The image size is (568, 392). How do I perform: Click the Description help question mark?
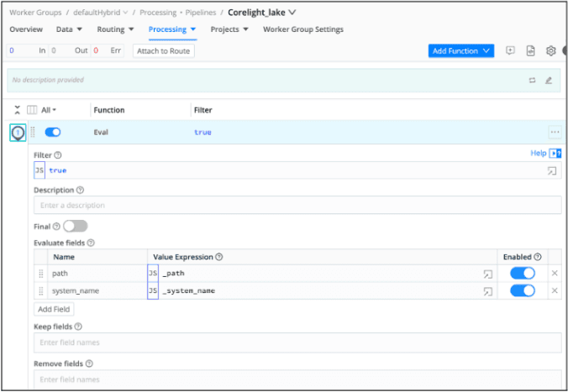(80, 190)
